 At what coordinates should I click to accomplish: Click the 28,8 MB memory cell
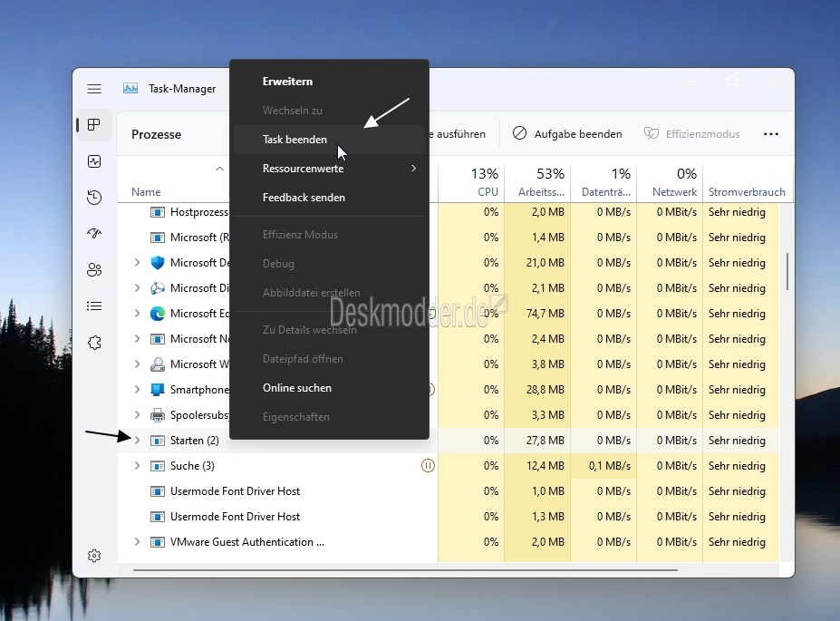537,390
